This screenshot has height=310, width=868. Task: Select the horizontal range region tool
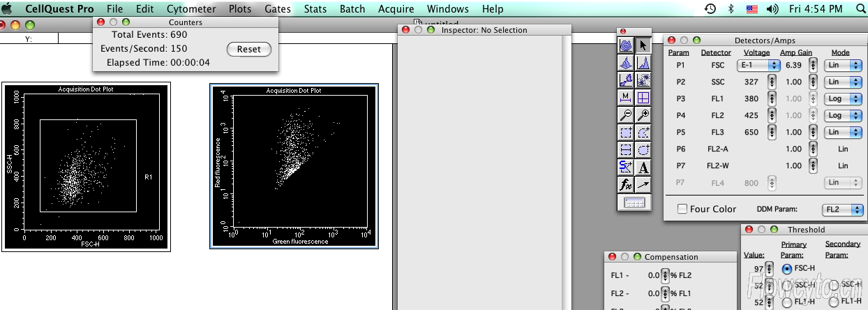[627, 149]
